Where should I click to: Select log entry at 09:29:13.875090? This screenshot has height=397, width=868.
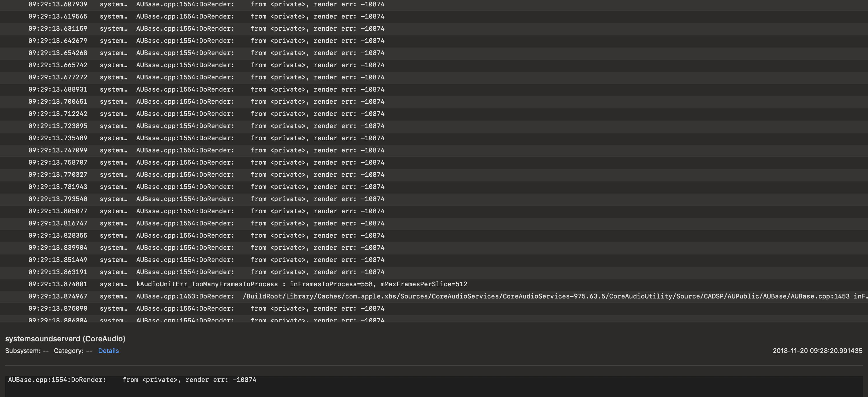(434, 308)
